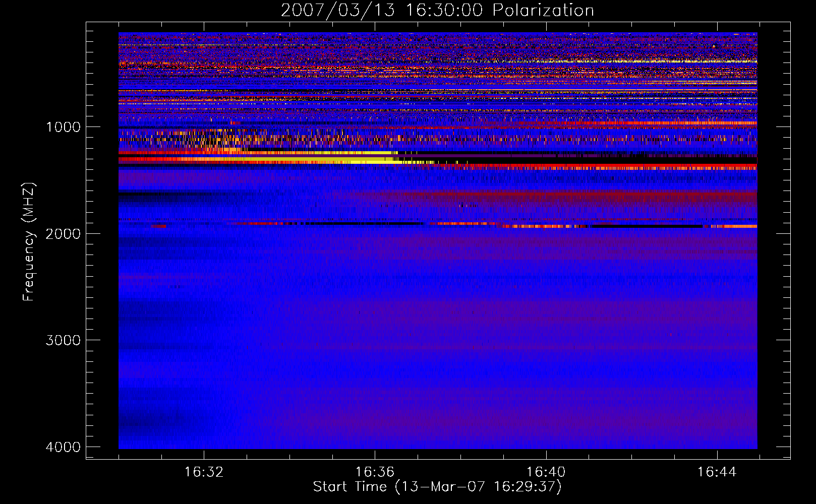Click the 3000 frequency tick label
816x504 pixels.
click(x=63, y=340)
